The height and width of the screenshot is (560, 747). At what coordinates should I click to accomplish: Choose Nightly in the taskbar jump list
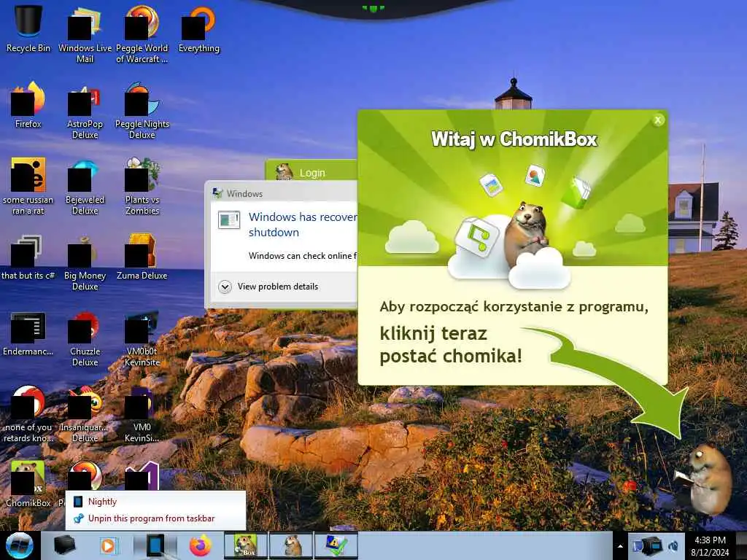(x=155, y=502)
